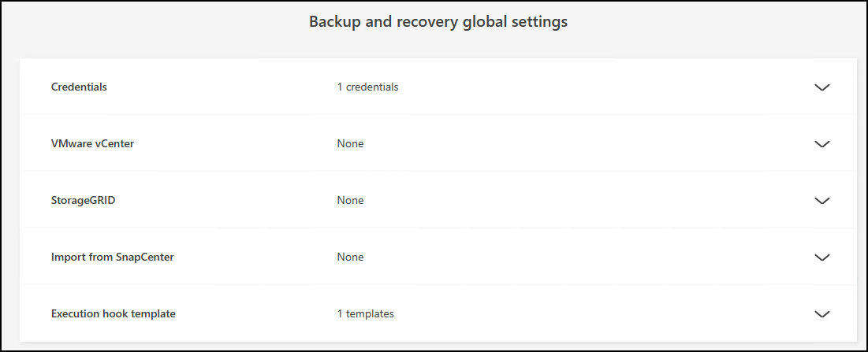This screenshot has width=868, height=352.
Task: Expand Import from SnapCenter chevron
Action: click(822, 258)
